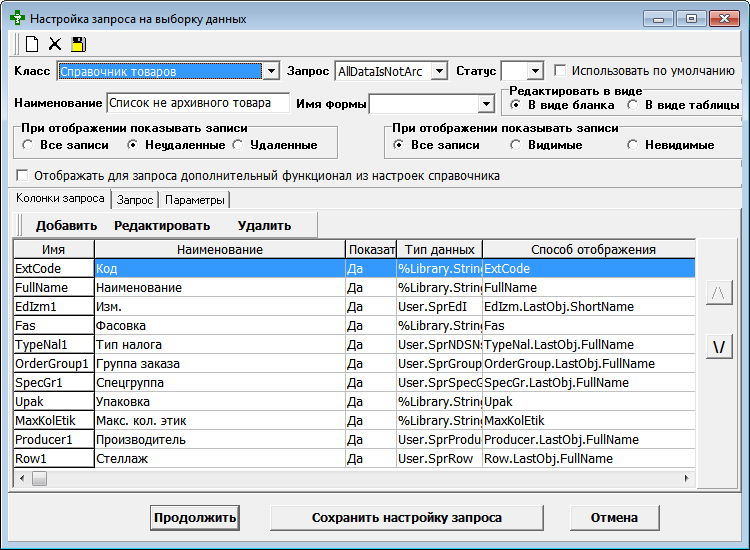Image resolution: width=750 pixels, height=550 pixels.
Task: Select the 'Упаковка' cell
Action: 220,402
